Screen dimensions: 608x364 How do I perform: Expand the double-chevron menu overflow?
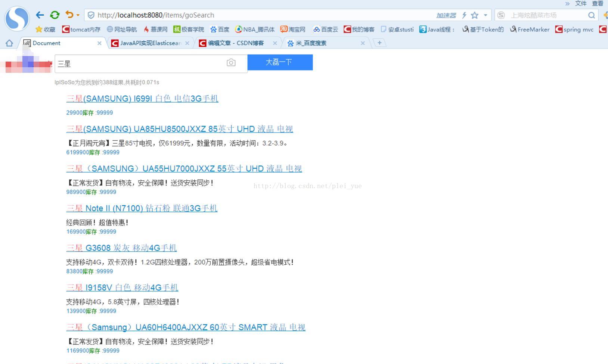567,4
